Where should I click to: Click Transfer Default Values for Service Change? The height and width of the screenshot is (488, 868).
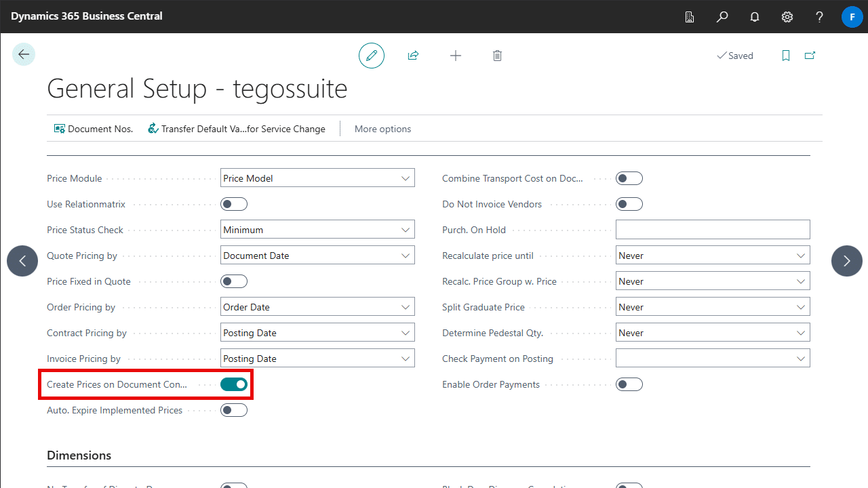pyautogui.click(x=237, y=129)
